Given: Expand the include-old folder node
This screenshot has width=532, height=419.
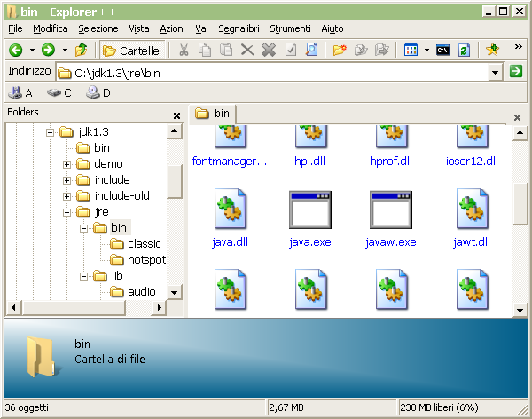Looking at the screenshot, I should click(x=66, y=196).
